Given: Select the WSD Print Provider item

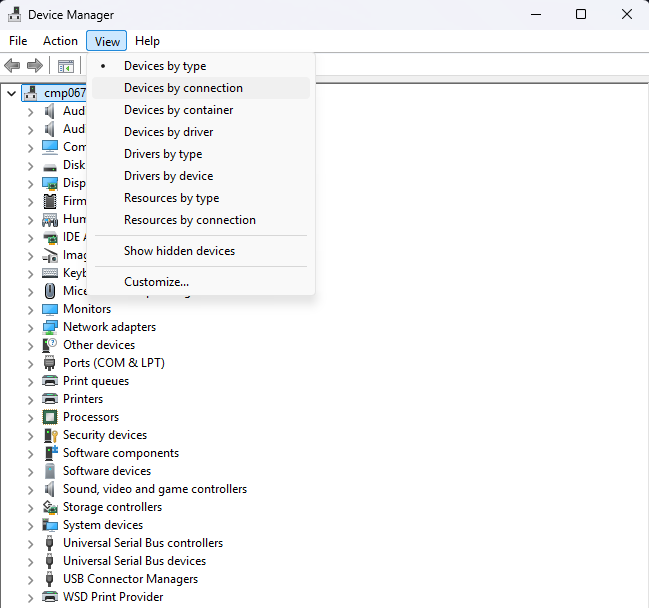Looking at the screenshot, I should click(x=113, y=597).
